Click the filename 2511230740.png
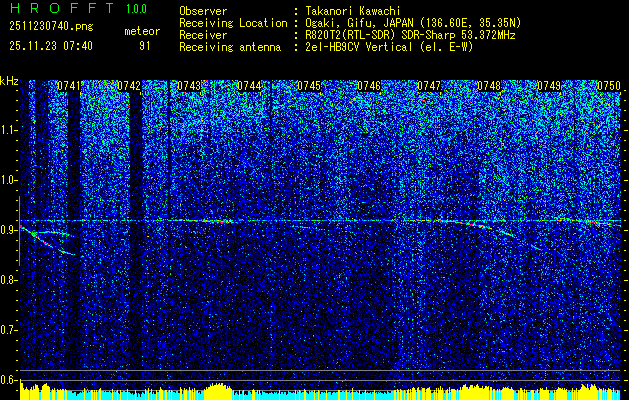The height and width of the screenshot is (400, 629). click(51, 27)
